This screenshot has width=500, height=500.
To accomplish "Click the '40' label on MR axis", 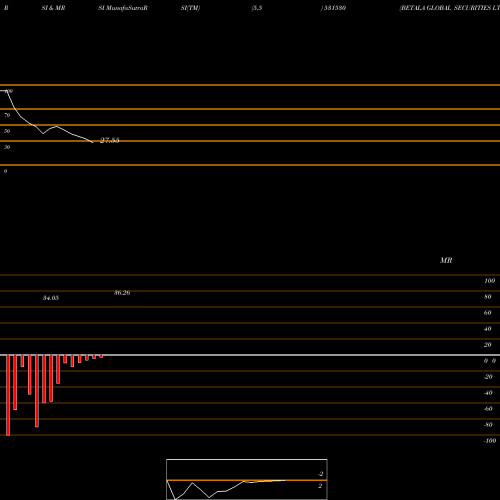I will tap(488, 329).
